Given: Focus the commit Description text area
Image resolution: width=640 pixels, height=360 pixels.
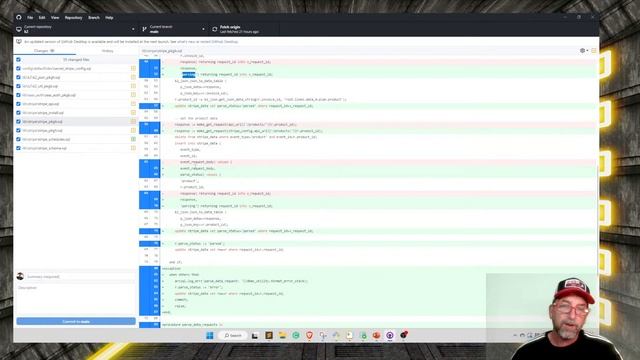Looking at the screenshot, I should 76,299.
